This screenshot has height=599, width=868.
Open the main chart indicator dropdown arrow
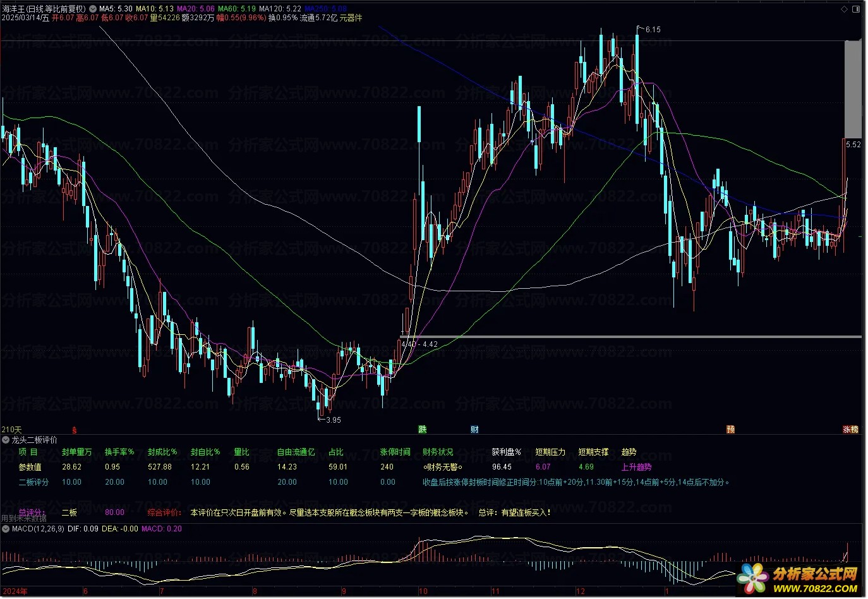coord(93,9)
